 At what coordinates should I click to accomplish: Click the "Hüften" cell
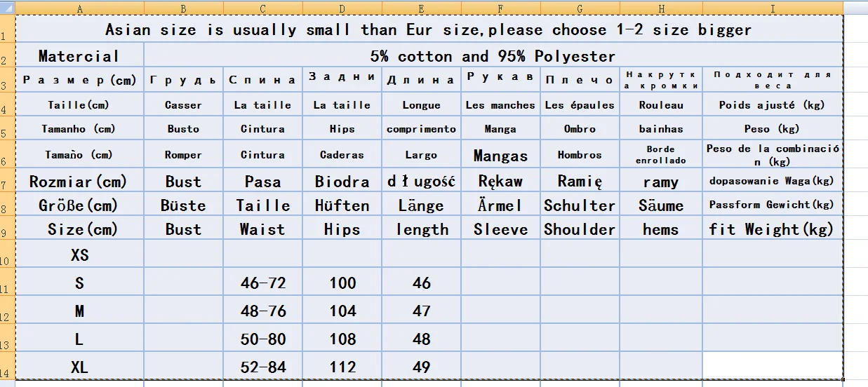(x=342, y=205)
